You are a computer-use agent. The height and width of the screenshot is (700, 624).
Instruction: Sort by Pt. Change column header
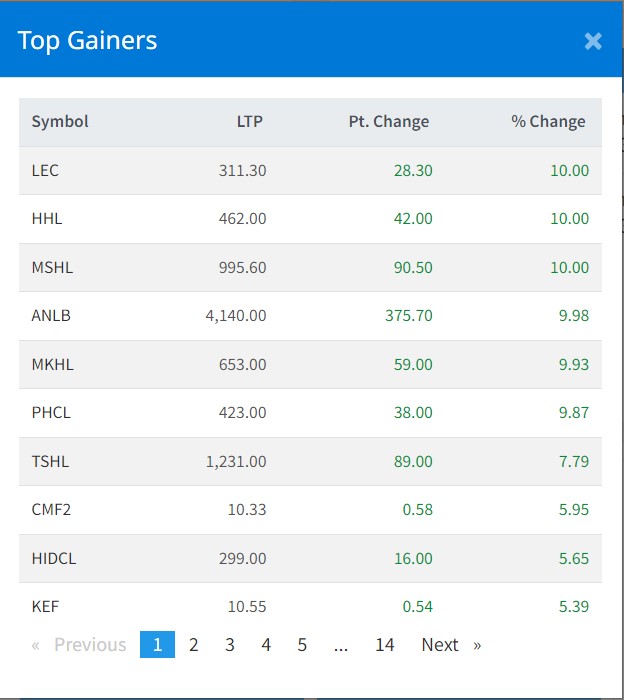click(x=391, y=122)
